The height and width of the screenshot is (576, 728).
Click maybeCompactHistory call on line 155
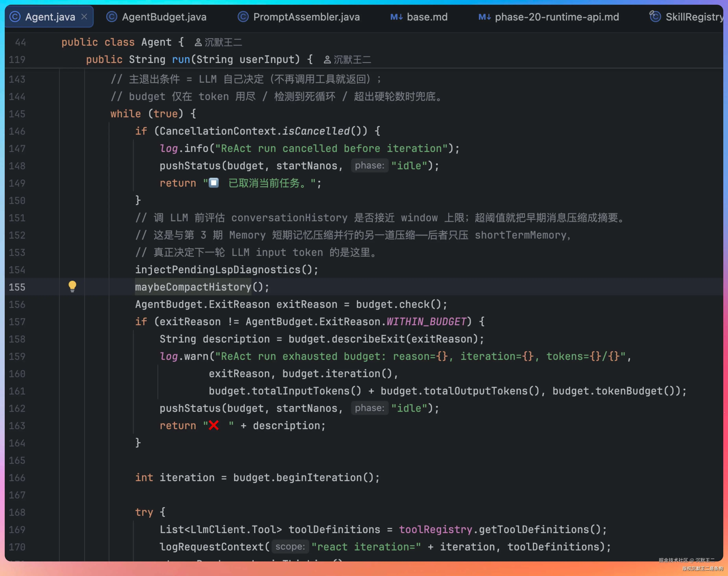193,287
